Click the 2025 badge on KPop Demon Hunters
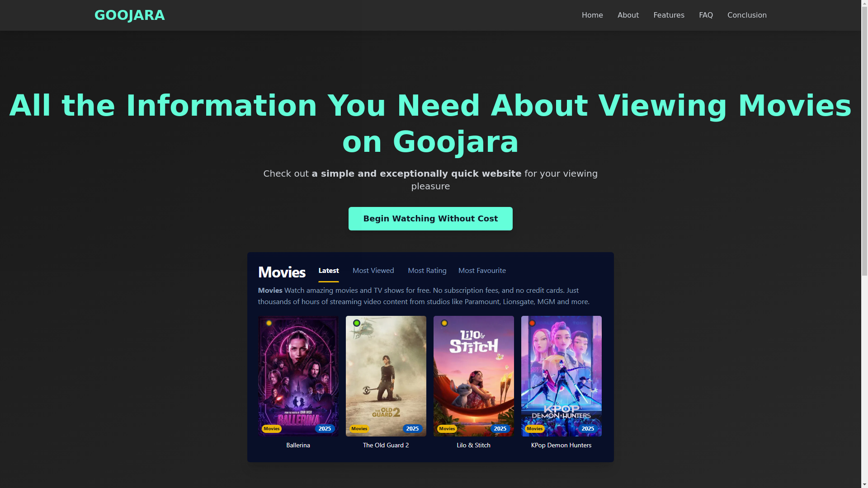 point(588,429)
